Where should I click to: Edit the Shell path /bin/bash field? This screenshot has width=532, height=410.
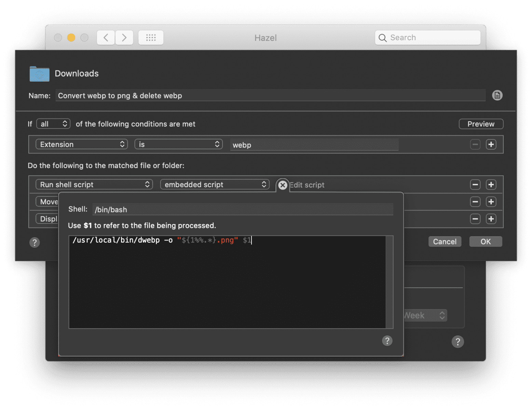243,209
